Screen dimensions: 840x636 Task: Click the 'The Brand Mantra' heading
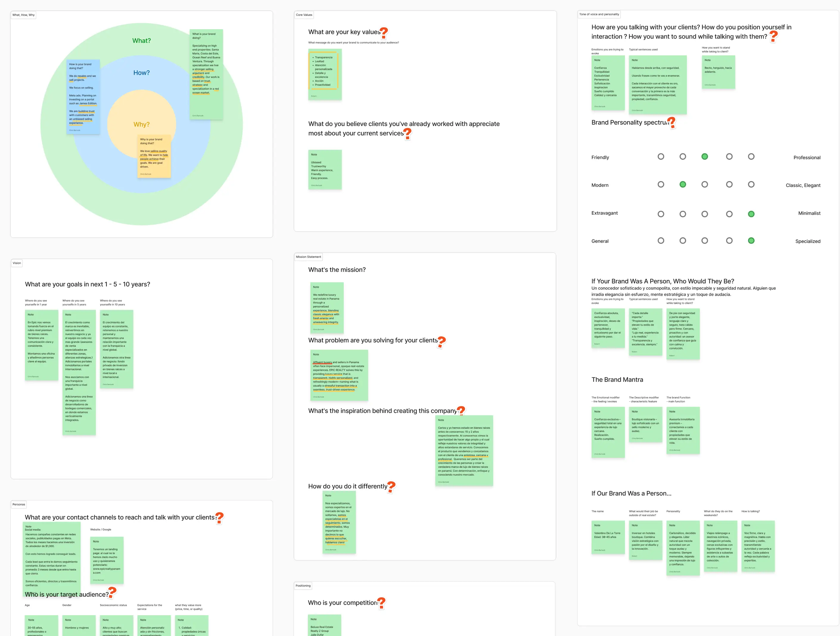coord(617,380)
